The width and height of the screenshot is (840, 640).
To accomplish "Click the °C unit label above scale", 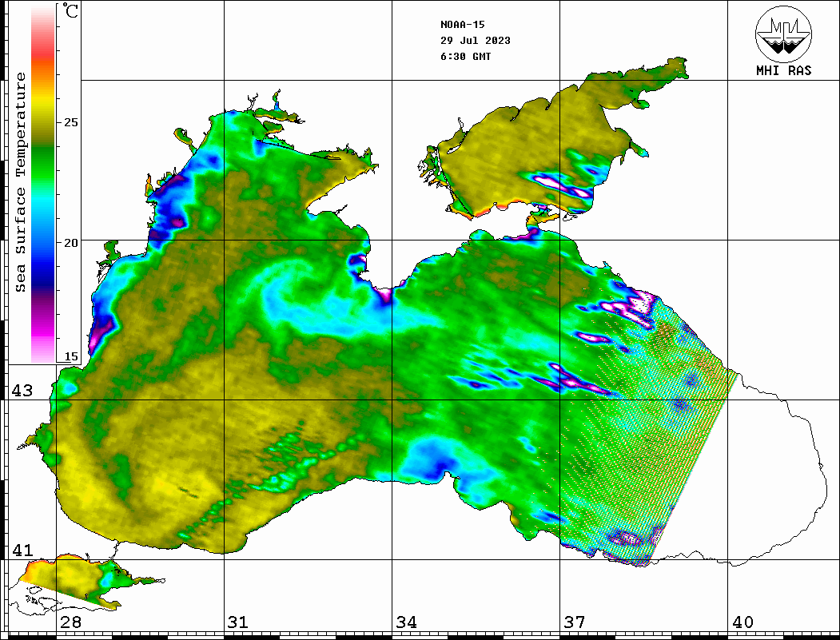I will pos(70,14).
